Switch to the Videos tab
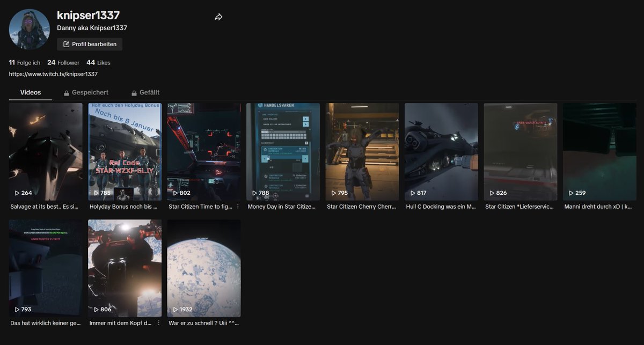Image resolution: width=644 pixels, height=345 pixels. tap(31, 92)
